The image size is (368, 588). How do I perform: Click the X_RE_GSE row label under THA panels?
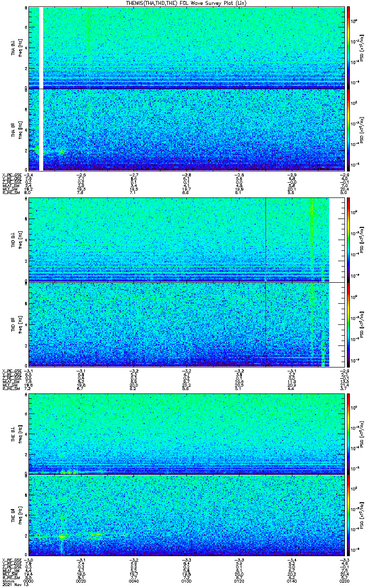coord(11,175)
